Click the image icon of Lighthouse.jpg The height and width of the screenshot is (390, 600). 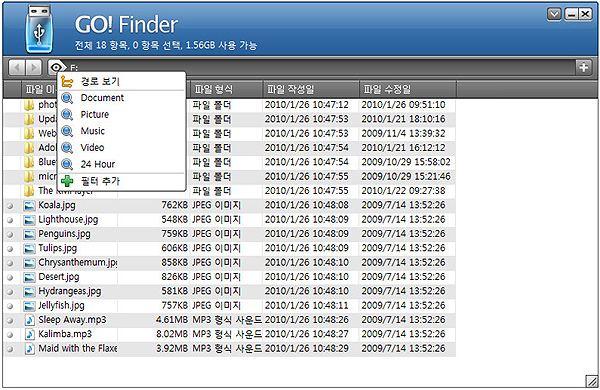coord(29,220)
